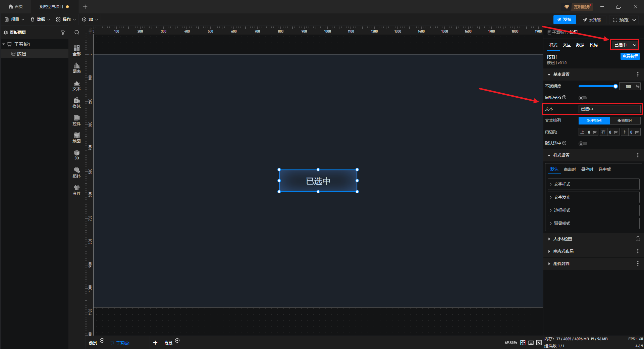
Task: Enable the 默认选中 switch
Action: click(x=583, y=144)
